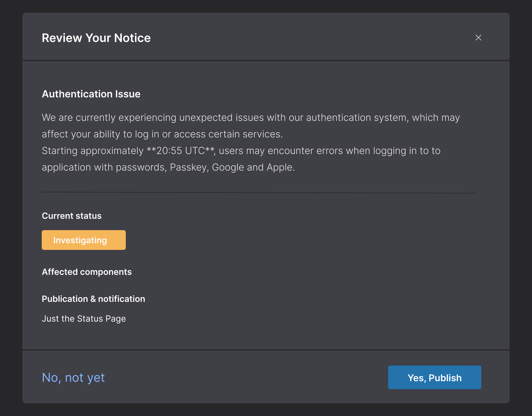Dismiss the Review Your Notice dialog via X

tap(478, 37)
